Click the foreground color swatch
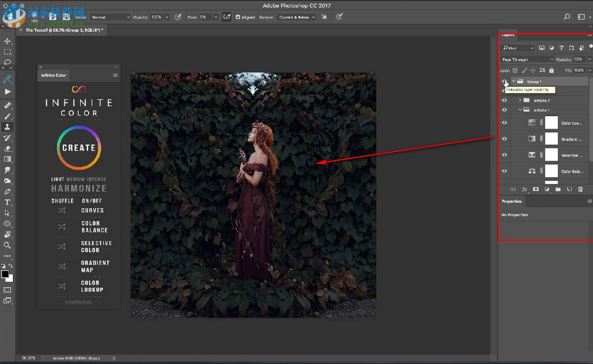Viewport: 593px width, 364px height. [x=5, y=274]
